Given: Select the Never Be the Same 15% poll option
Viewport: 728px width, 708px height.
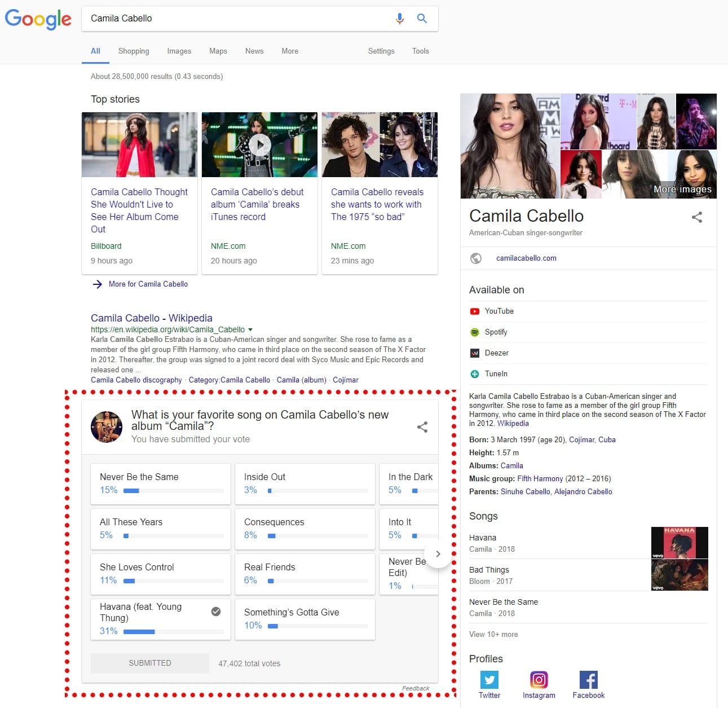Looking at the screenshot, I should click(161, 484).
